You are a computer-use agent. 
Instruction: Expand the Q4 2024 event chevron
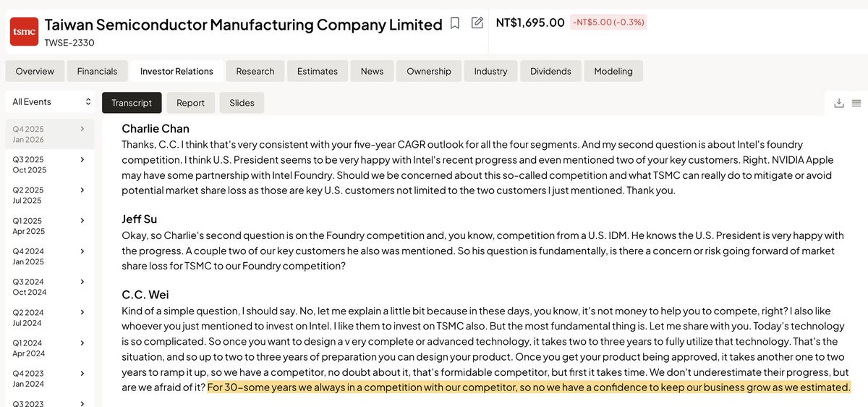point(82,251)
